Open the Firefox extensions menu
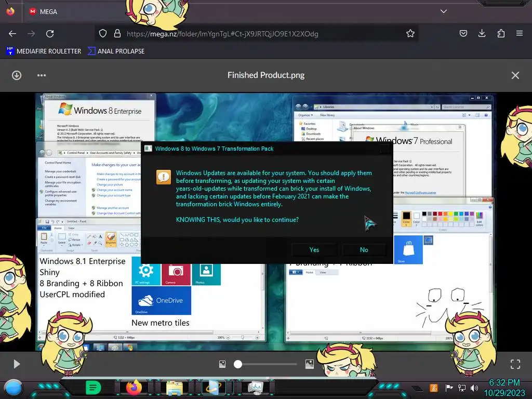This screenshot has width=532, height=399. (501, 33)
